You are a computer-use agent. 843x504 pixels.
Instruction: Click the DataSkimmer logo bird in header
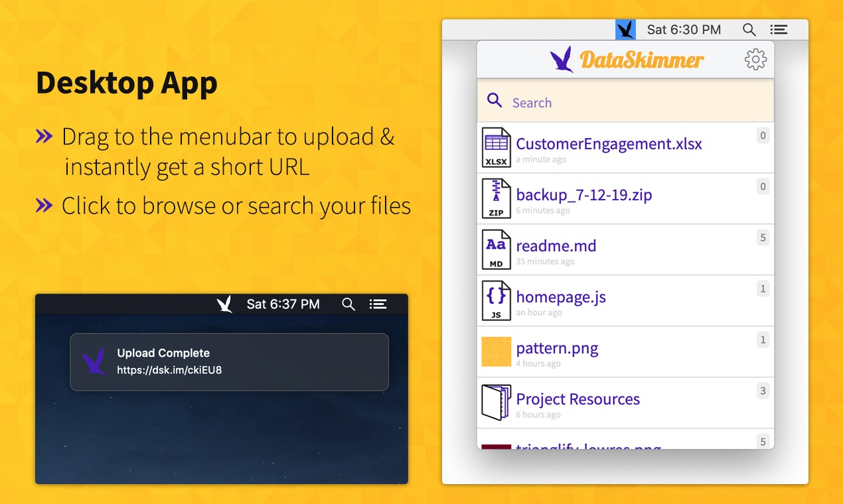562,60
